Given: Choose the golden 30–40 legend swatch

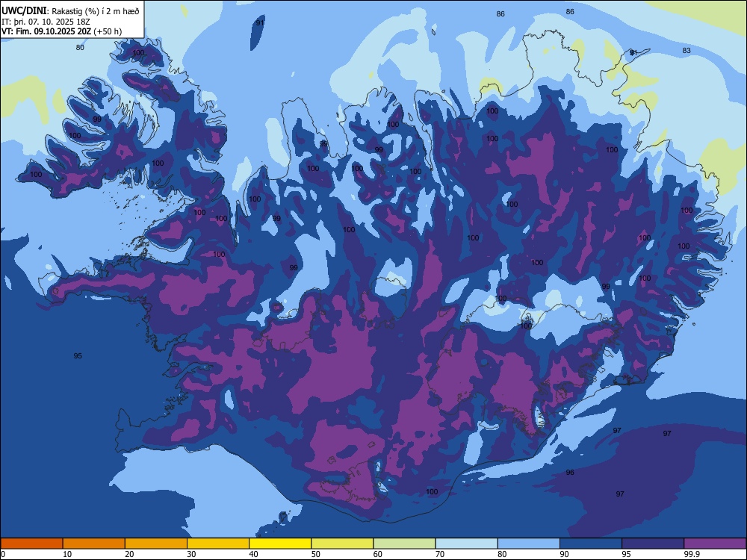Looking at the screenshot, I should pos(218,544).
